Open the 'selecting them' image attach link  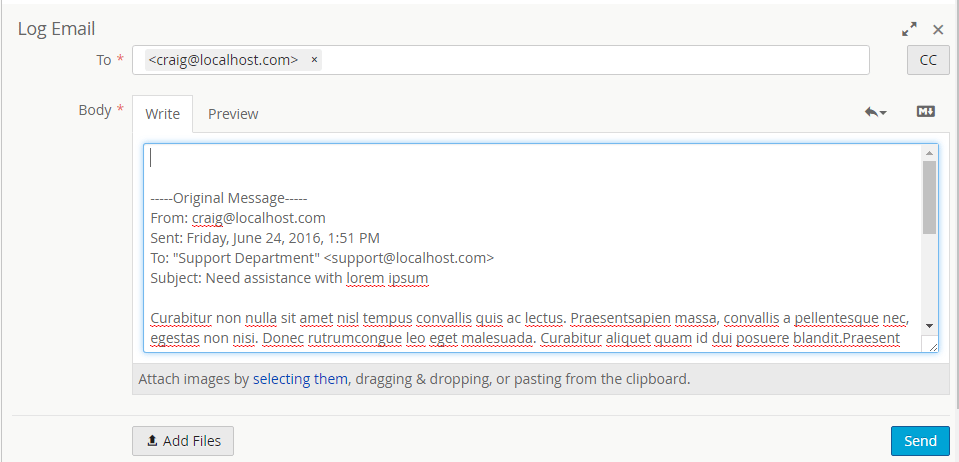299,380
